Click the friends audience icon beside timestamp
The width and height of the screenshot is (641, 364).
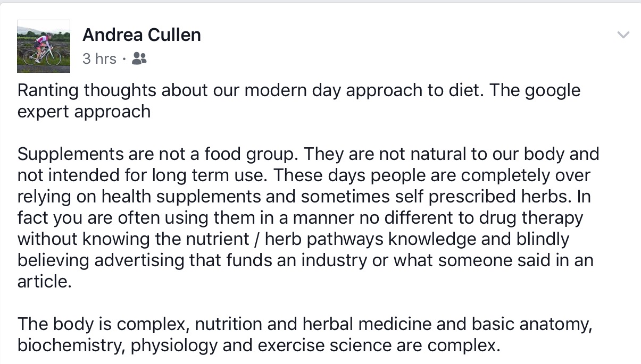click(x=139, y=58)
